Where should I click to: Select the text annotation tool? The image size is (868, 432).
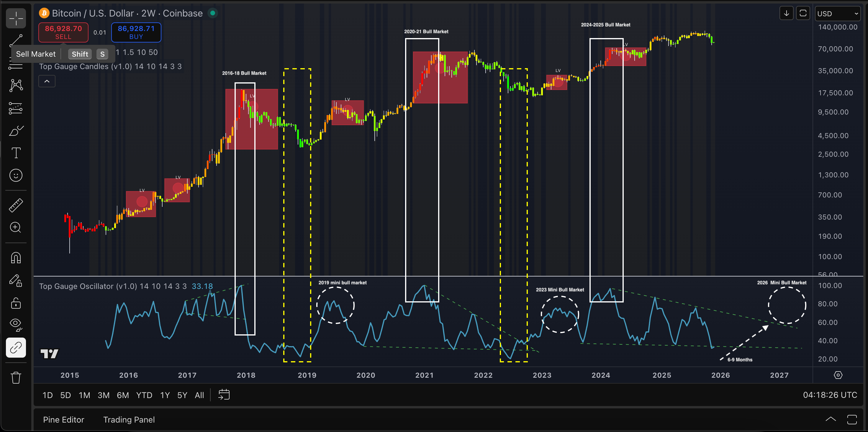click(16, 153)
